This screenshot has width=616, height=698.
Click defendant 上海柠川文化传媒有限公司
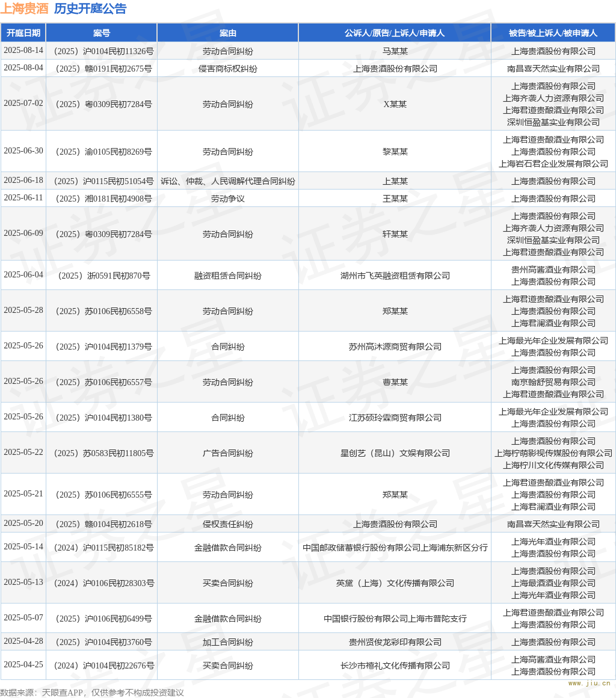[553, 465]
